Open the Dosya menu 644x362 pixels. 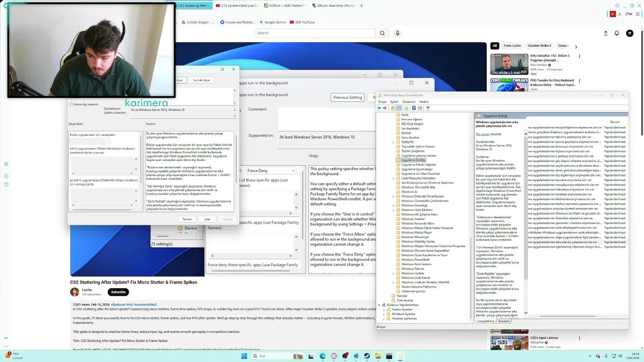click(382, 102)
